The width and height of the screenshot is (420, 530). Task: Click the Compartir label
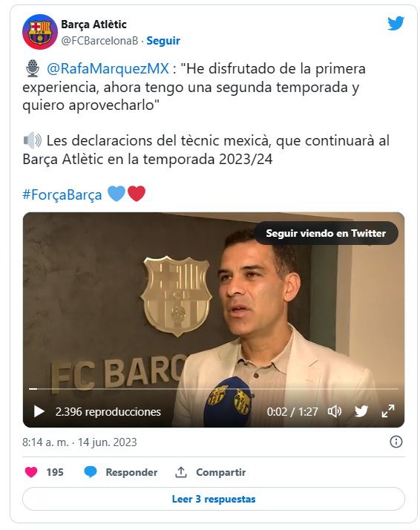[220, 472]
